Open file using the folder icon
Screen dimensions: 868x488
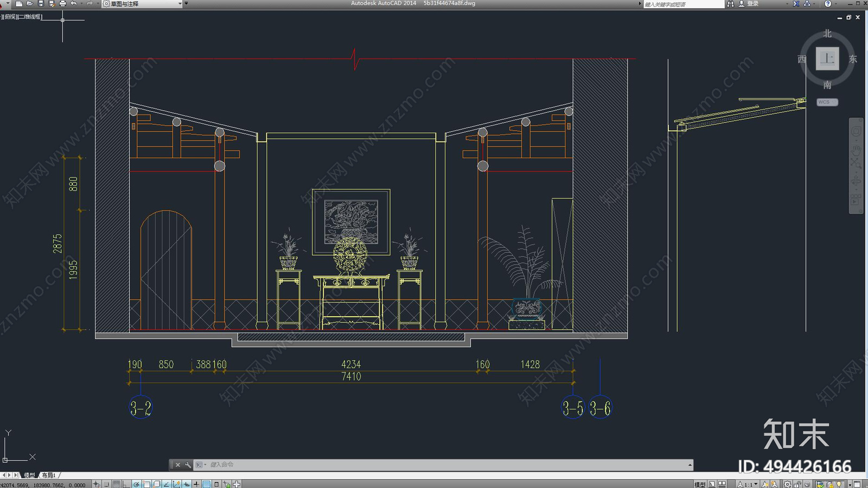(30, 4)
